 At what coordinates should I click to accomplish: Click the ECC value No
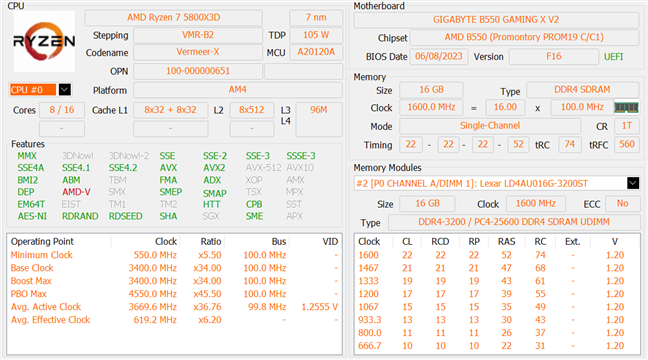pos(622,203)
